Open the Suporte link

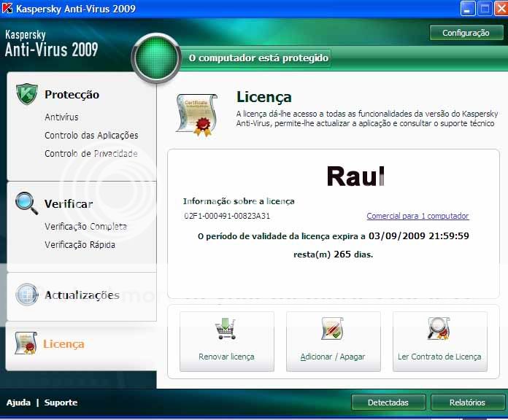pos(61,402)
